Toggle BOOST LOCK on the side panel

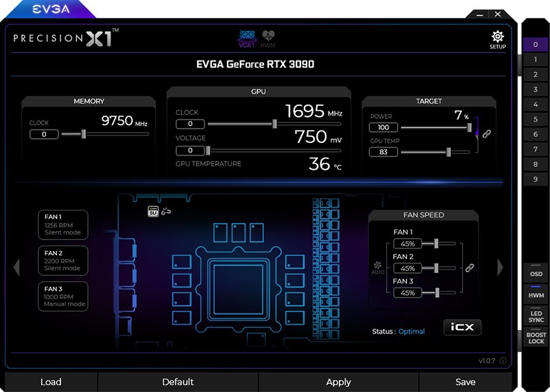[536, 336]
